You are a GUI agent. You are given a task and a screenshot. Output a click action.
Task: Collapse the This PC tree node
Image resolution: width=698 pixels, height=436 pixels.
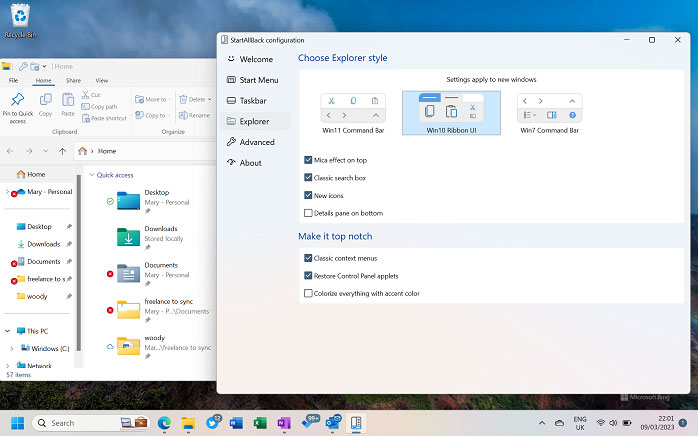point(9,331)
